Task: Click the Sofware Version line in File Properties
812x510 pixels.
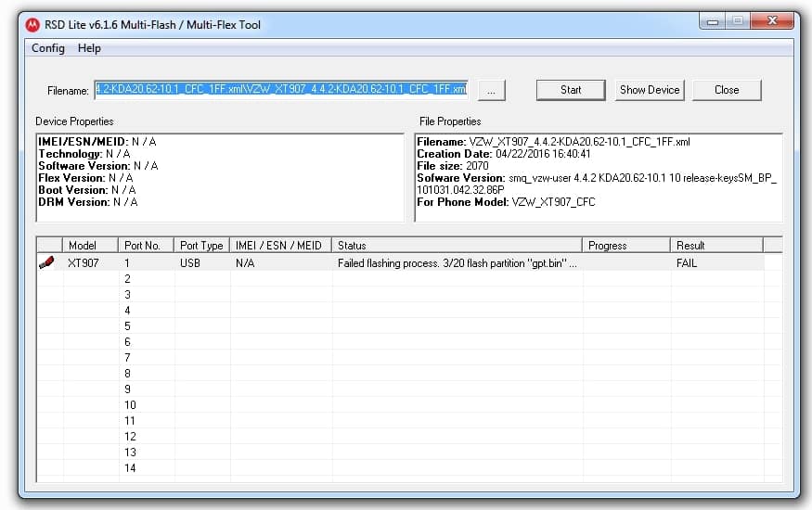Action: (x=597, y=184)
